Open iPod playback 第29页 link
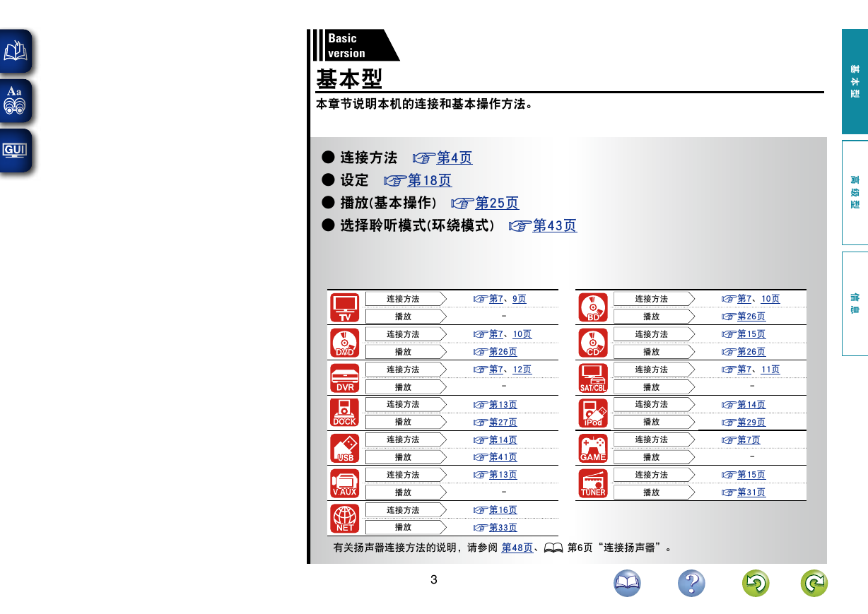Viewport: 868px width, 614px height. coord(751,423)
